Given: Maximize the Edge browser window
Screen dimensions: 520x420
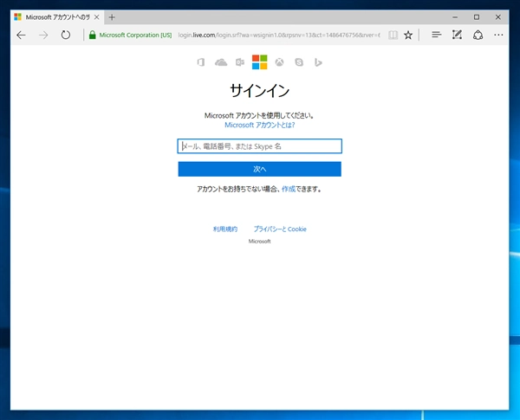Looking at the screenshot, I should [x=477, y=17].
